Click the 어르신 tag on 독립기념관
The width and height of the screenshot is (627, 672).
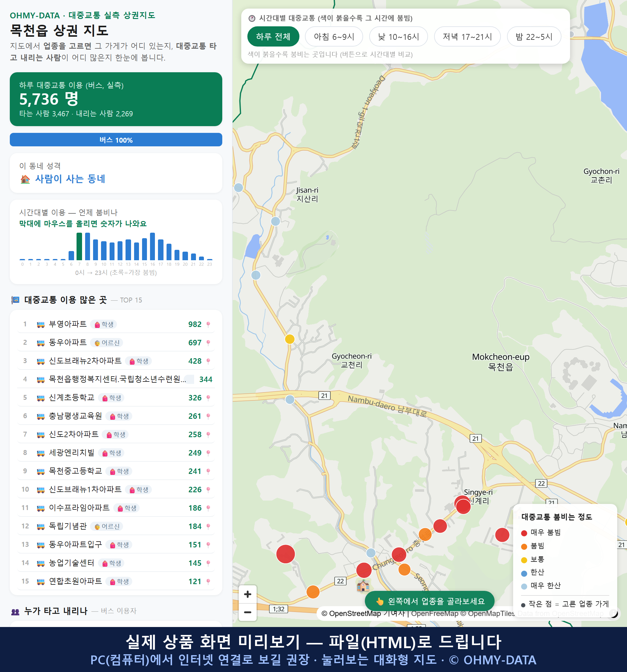(x=107, y=526)
